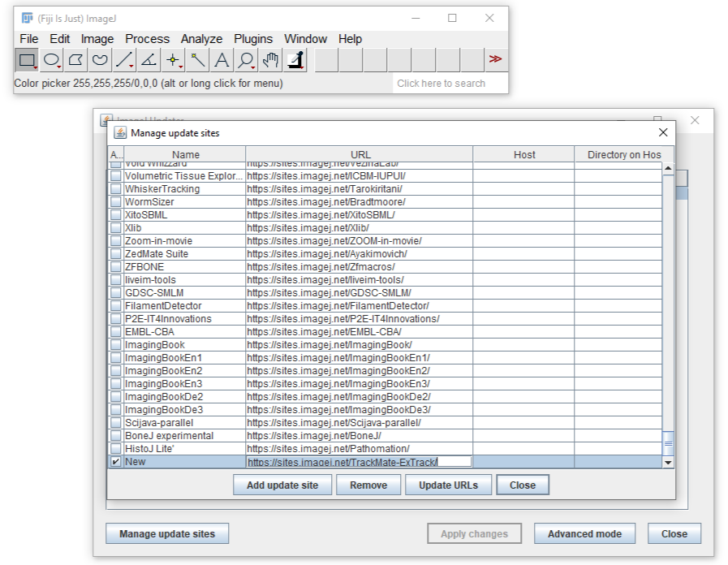Click Close in Manage update sites dialog
This screenshot has height=565, width=728.
(523, 485)
